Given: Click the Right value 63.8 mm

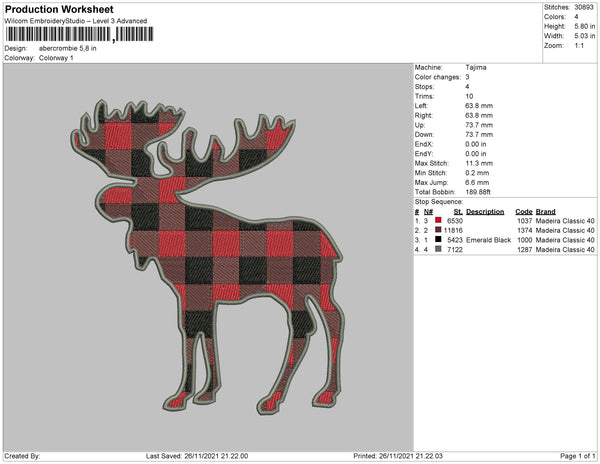Looking at the screenshot, I should [x=479, y=115].
